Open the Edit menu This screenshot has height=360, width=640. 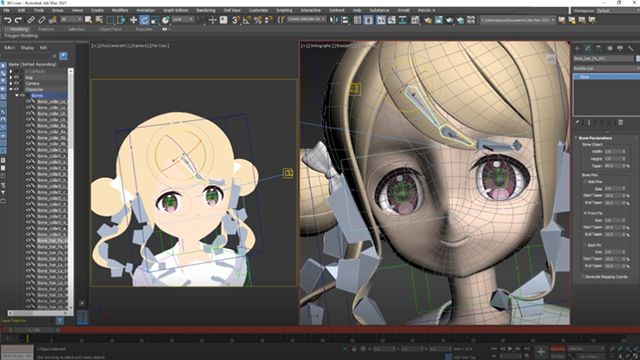click(x=21, y=10)
